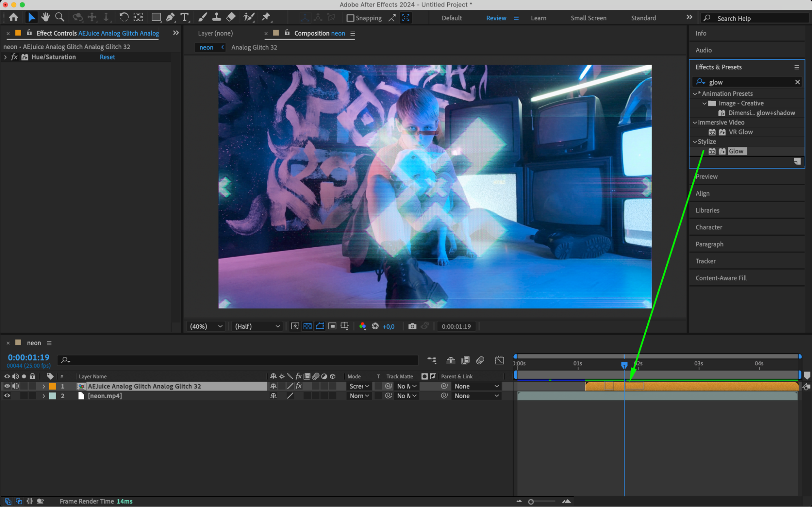Hide the neon.mp4 layer
This screenshot has height=507, width=812.
[7, 396]
